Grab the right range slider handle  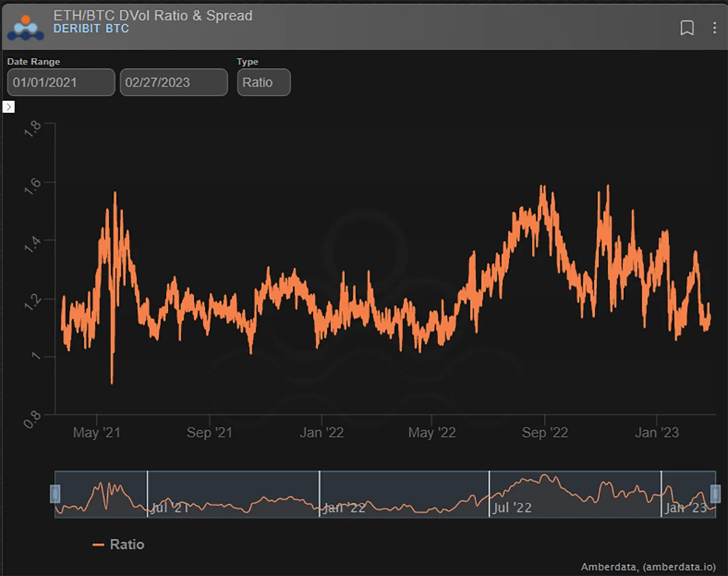[716, 494]
